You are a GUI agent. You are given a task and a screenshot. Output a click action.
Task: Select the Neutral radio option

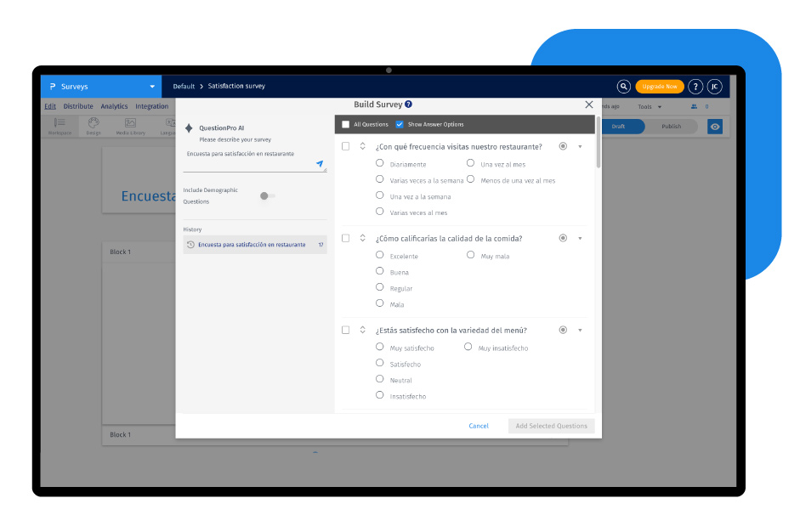pos(379,379)
